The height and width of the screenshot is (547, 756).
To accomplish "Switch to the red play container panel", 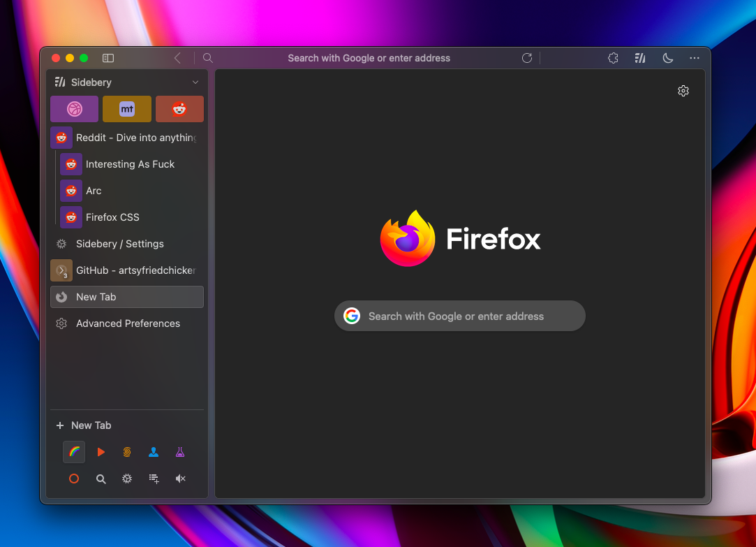I will pos(101,452).
